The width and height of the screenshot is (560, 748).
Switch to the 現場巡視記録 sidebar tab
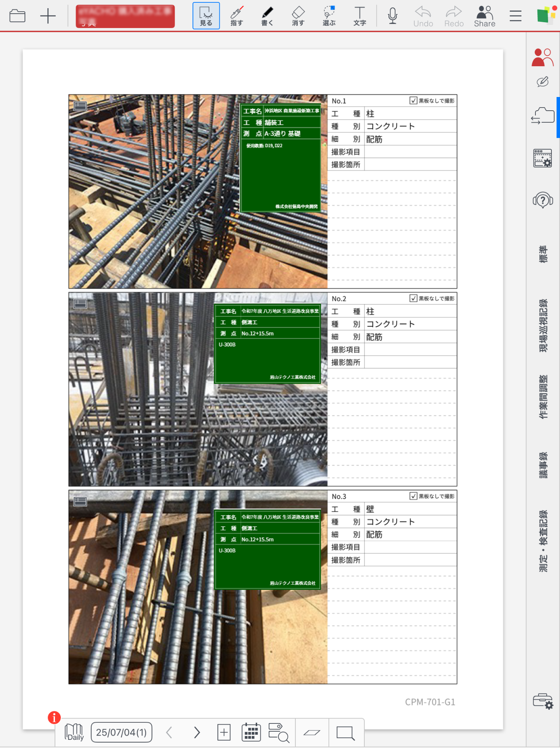coord(543,326)
